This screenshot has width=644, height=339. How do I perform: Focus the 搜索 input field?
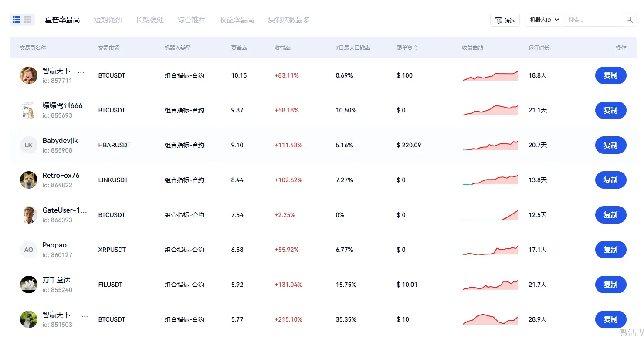coord(593,20)
